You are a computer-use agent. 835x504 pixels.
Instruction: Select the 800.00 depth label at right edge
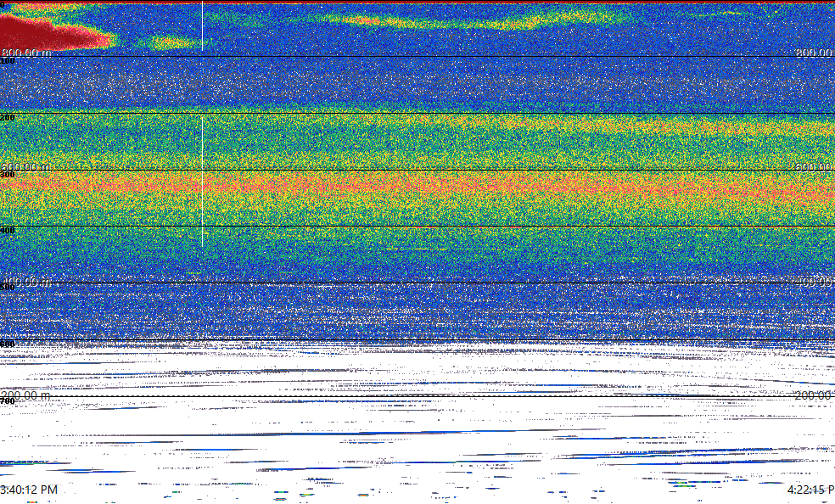[815, 52]
